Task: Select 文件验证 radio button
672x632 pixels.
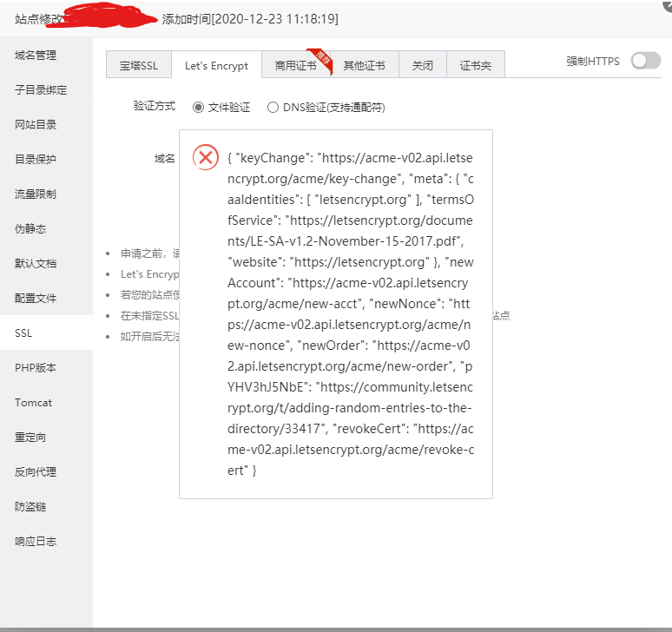Action: point(198,107)
